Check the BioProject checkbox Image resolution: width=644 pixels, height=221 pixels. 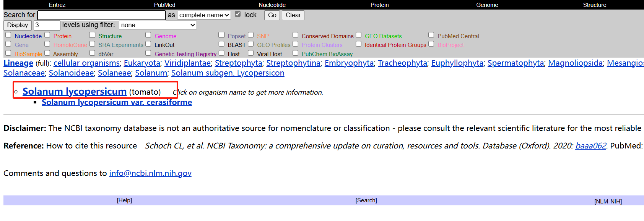point(431,44)
